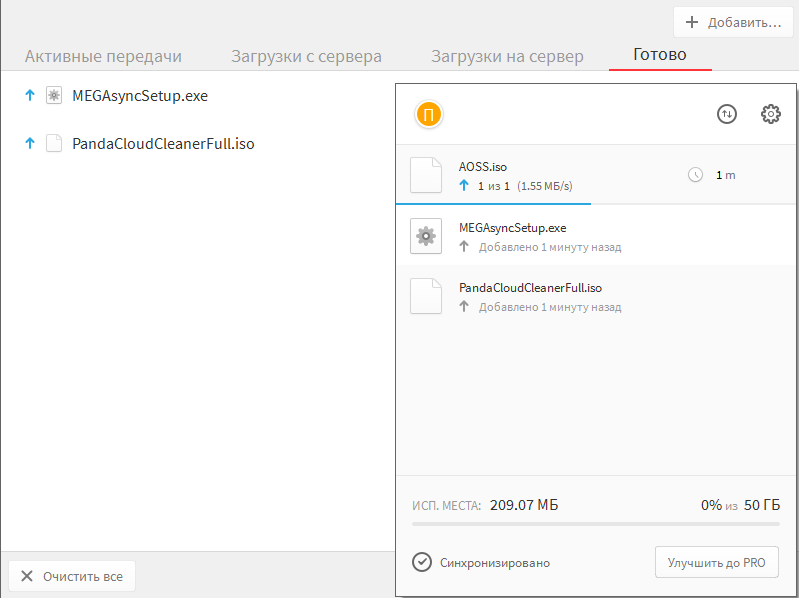Click the AOSS.iso file icon
The height and width of the screenshot is (598, 799).
(426, 174)
